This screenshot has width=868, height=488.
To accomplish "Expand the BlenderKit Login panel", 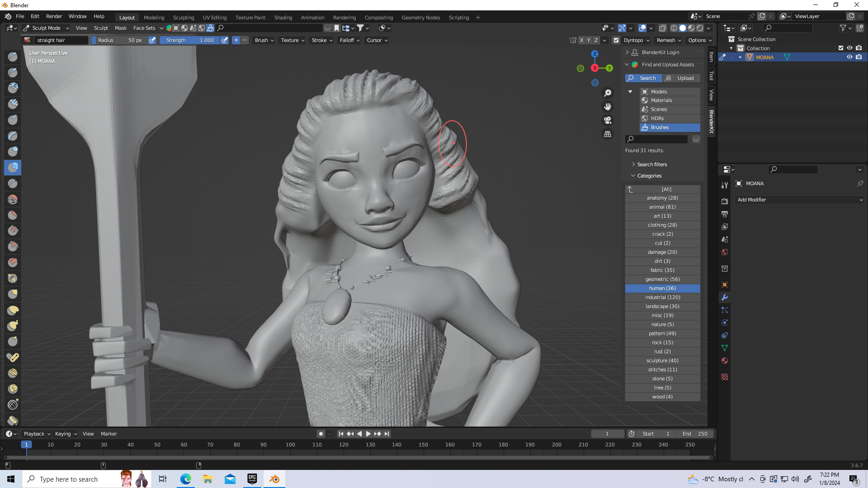I will (x=660, y=52).
